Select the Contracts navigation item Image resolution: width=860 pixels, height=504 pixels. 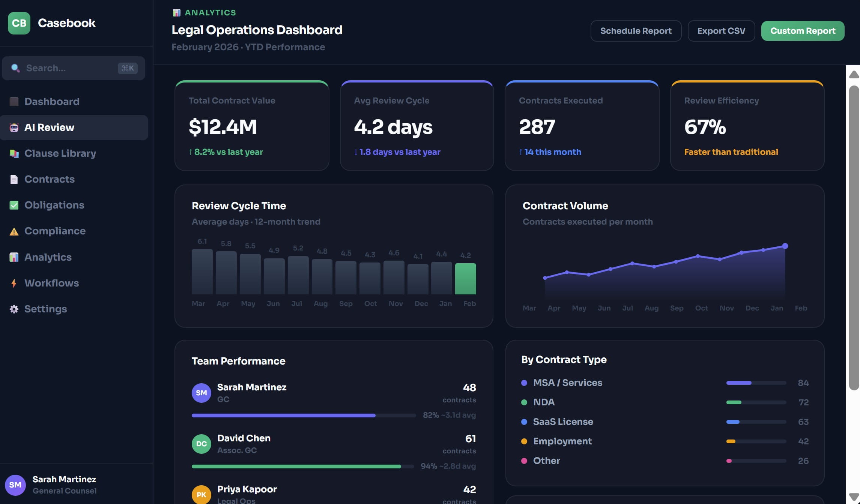point(50,179)
